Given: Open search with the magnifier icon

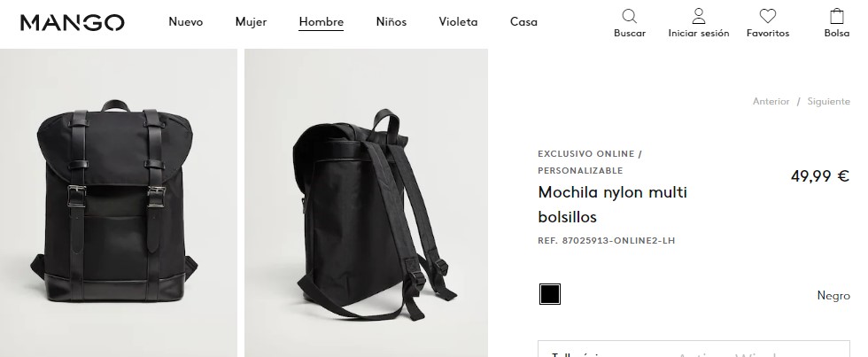Looking at the screenshot, I should tap(630, 16).
